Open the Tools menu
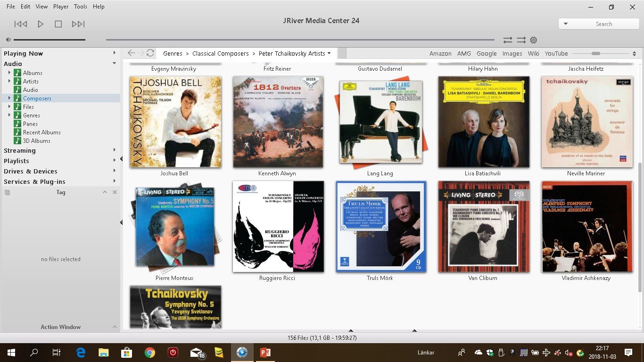Image resolution: width=644 pixels, height=362 pixels. 81,7
